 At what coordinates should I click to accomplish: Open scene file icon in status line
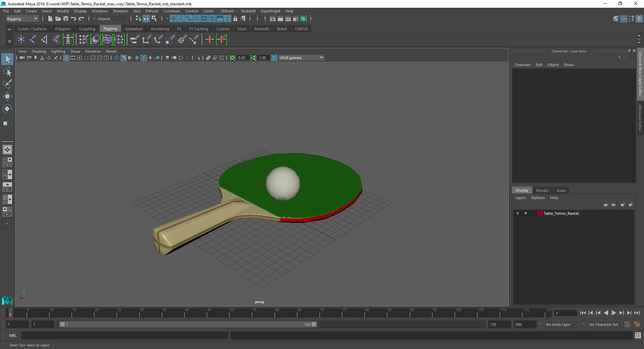point(58,19)
